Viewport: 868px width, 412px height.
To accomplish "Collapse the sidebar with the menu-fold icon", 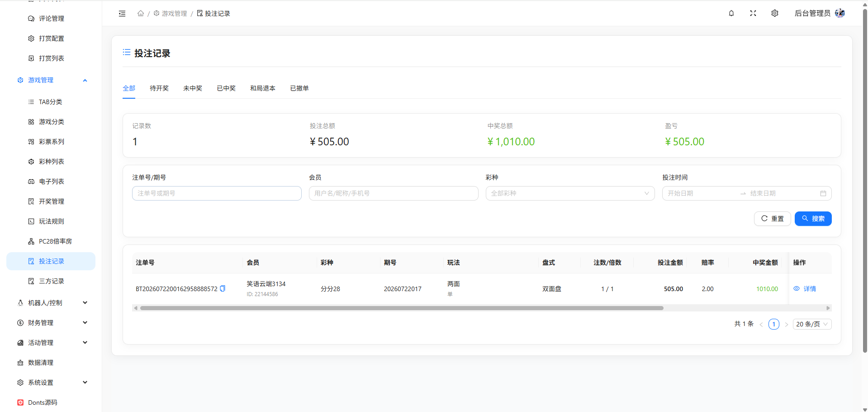I will pos(122,14).
